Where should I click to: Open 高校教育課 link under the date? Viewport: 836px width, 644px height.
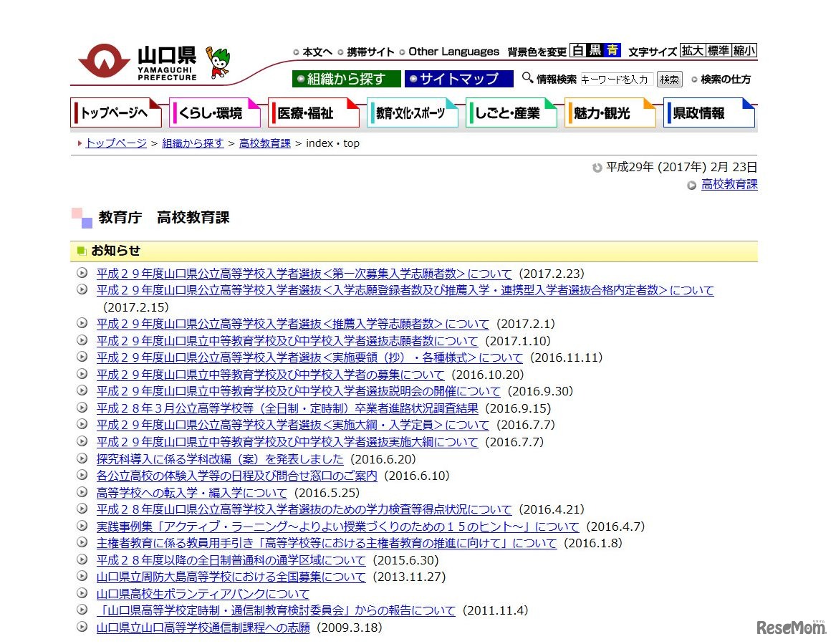point(729,184)
